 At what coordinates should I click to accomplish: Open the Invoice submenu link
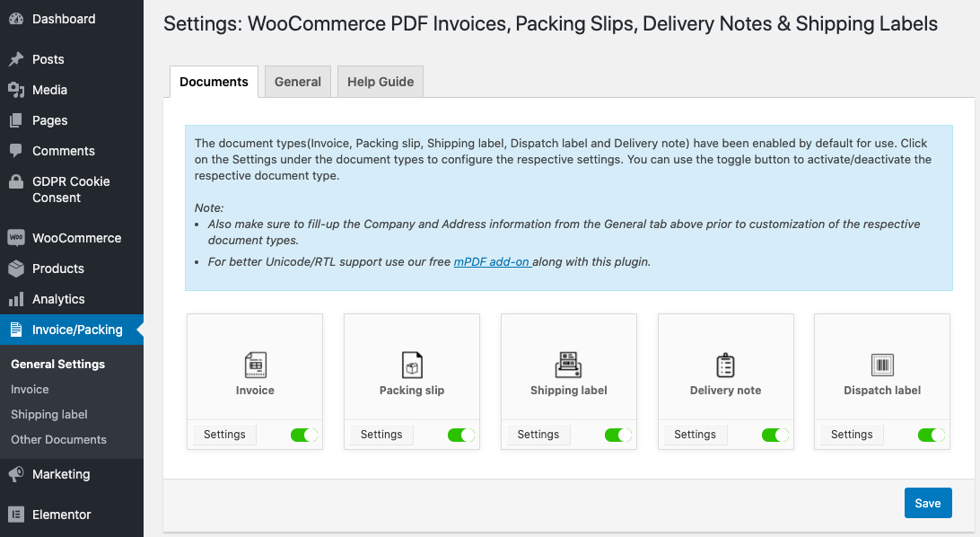[x=30, y=390]
